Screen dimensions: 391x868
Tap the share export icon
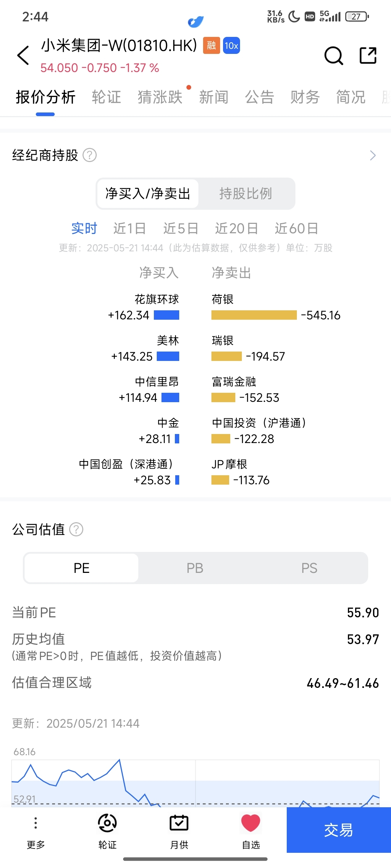(368, 55)
